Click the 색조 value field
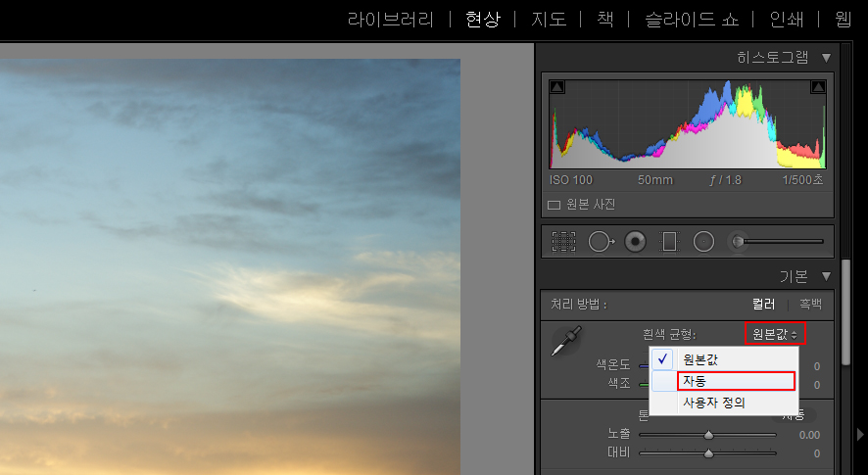 (816, 385)
